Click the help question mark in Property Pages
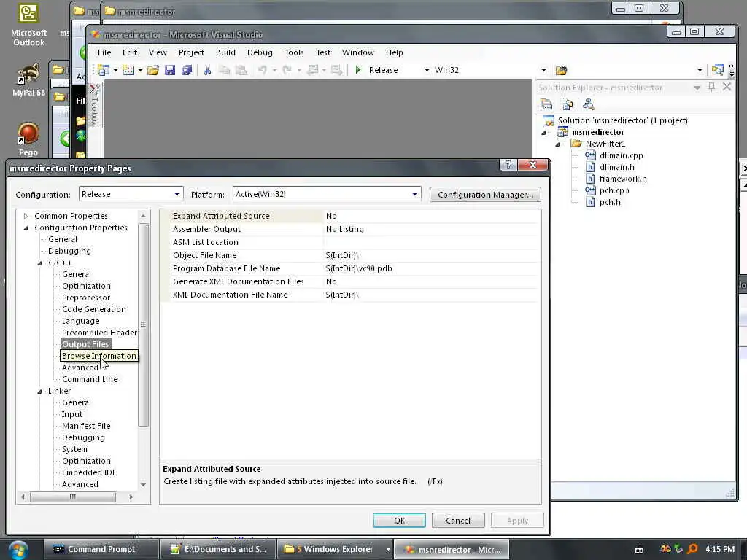This screenshot has height=560, width=747. click(x=508, y=165)
